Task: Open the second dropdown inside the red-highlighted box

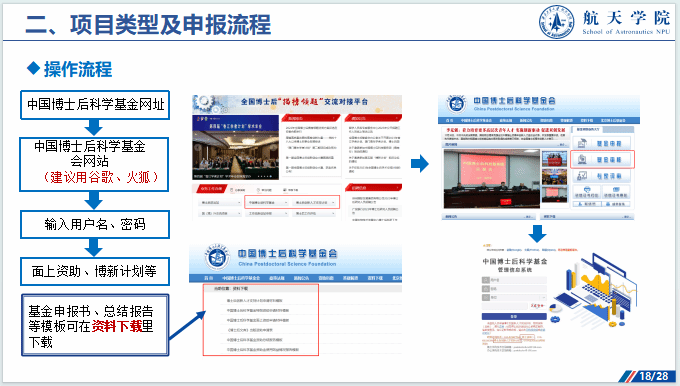Action: [x=315, y=203]
